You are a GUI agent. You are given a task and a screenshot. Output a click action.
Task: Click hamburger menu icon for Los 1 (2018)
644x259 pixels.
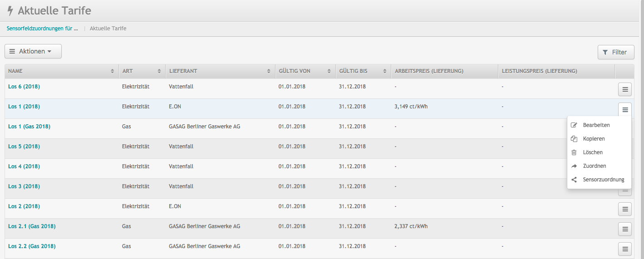click(x=624, y=110)
